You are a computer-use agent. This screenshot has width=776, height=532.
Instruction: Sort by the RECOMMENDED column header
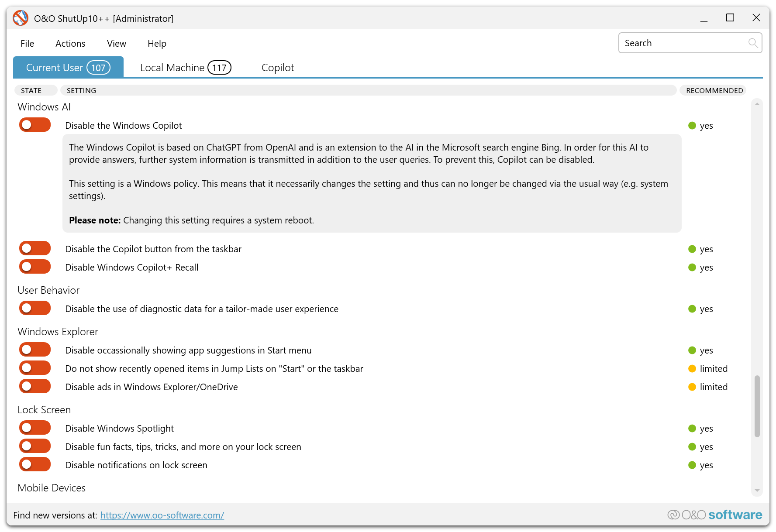[714, 90]
